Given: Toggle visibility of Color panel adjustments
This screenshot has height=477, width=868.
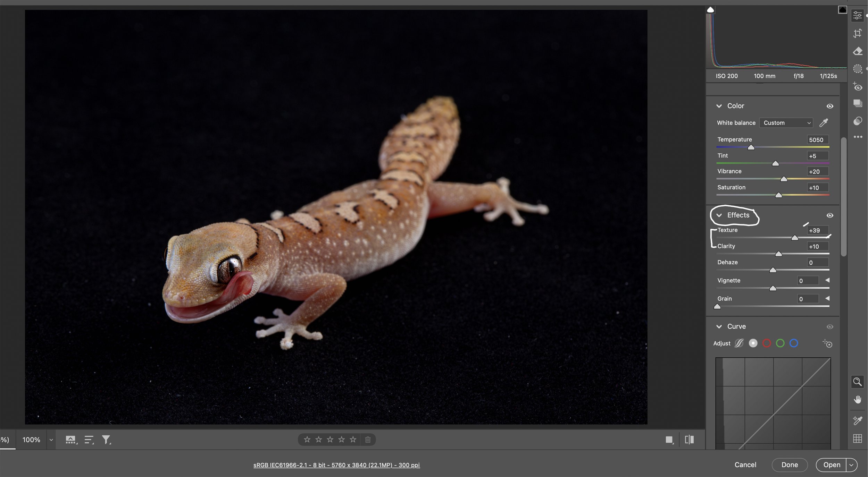Looking at the screenshot, I should pos(830,106).
